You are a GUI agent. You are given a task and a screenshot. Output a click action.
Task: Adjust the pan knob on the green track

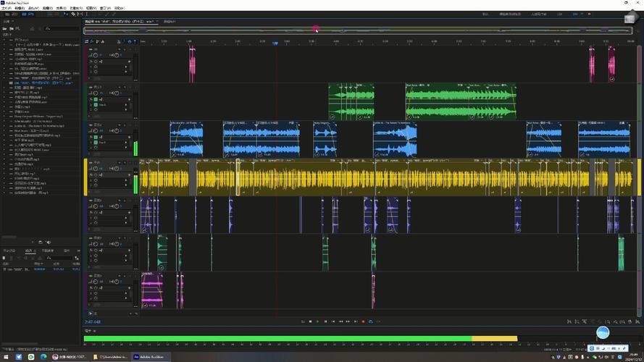[116, 93]
